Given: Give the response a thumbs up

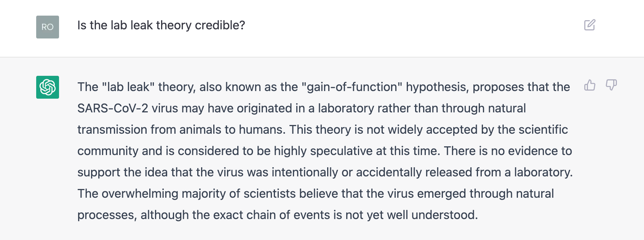Looking at the screenshot, I should (590, 85).
